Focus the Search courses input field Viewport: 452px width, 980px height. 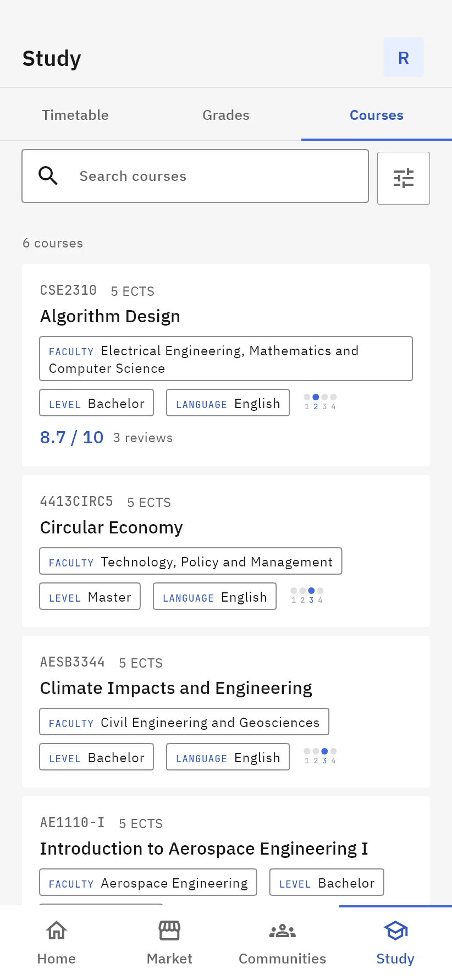195,176
